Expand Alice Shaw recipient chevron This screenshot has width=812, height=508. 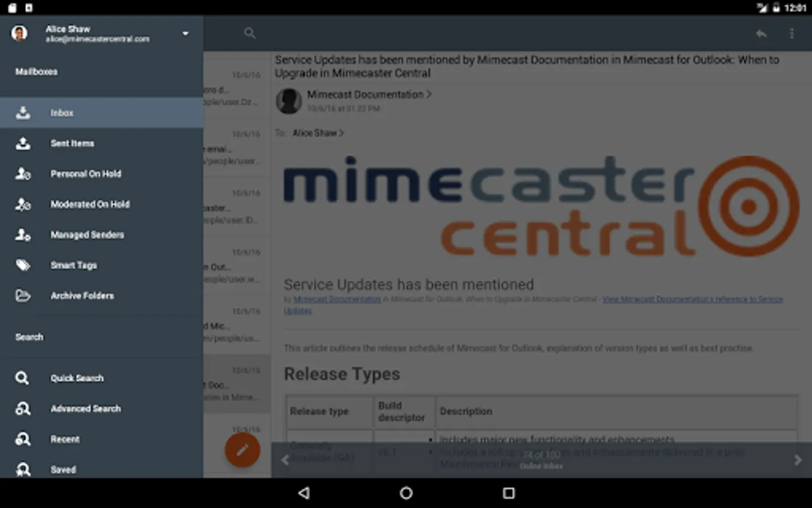341,133
